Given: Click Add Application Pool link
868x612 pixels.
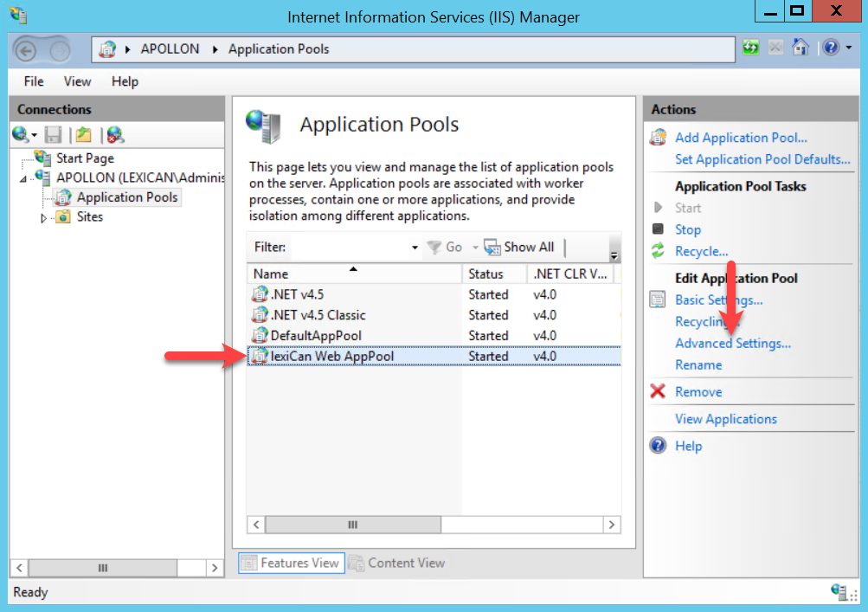Looking at the screenshot, I should pos(741,138).
